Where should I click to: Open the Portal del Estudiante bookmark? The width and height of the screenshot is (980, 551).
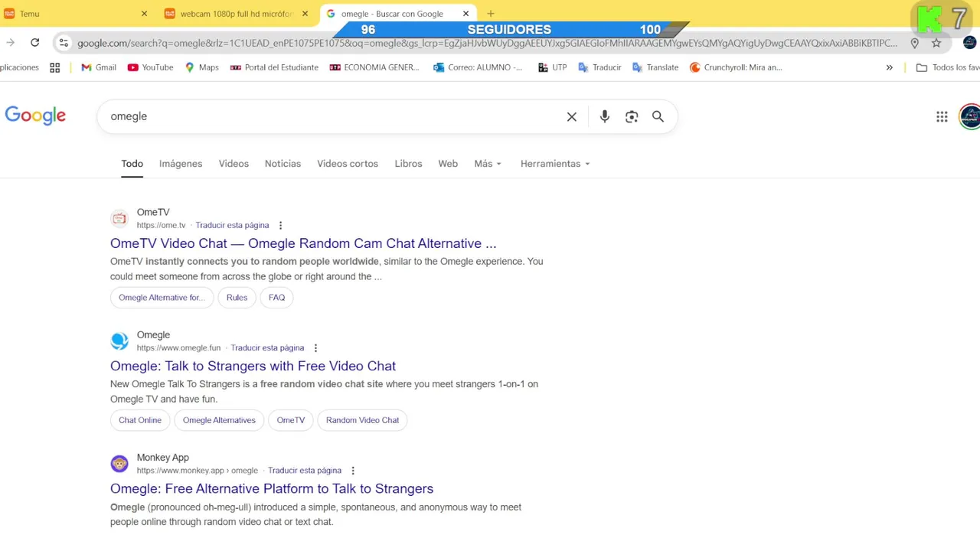[x=274, y=67]
